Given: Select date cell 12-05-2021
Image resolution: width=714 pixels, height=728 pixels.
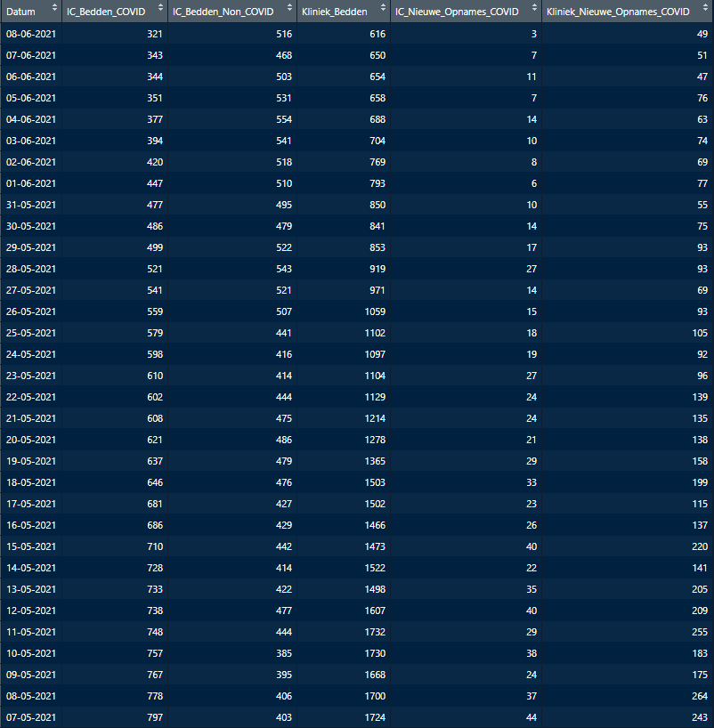Looking at the screenshot, I should coord(31,611).
